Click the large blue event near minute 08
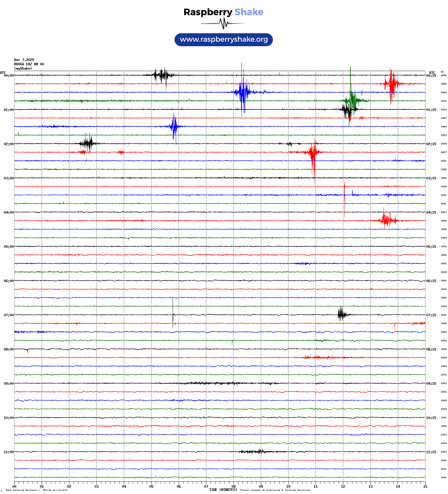 coord(243,92)
